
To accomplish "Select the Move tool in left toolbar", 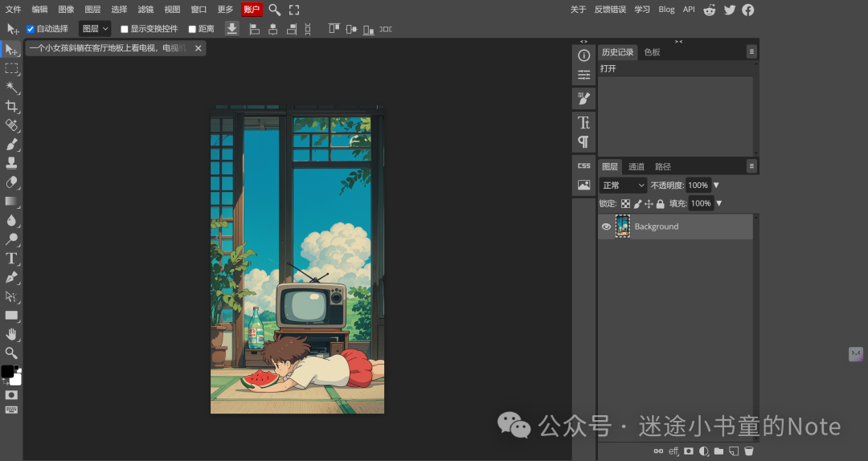I will point(11,50).
